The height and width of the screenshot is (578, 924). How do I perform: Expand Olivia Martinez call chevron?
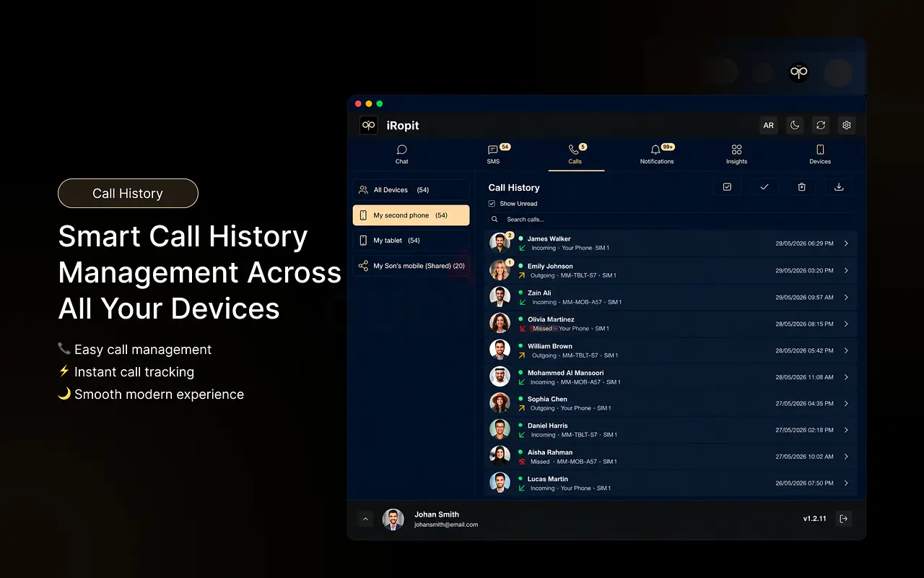click(846, 324)
